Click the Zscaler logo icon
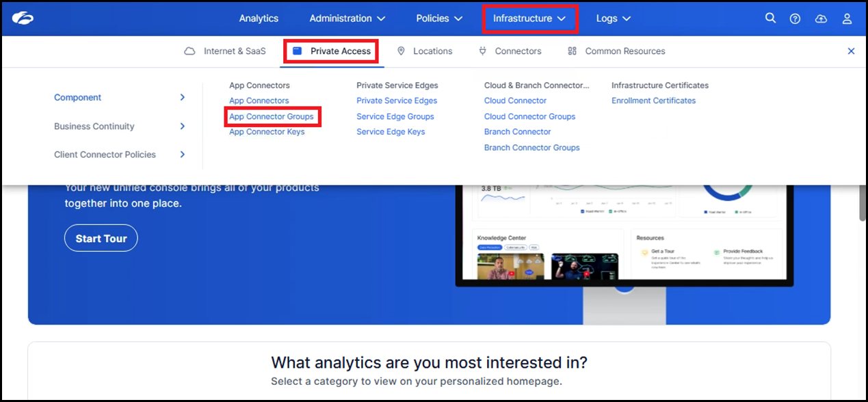 click(23, 18)
